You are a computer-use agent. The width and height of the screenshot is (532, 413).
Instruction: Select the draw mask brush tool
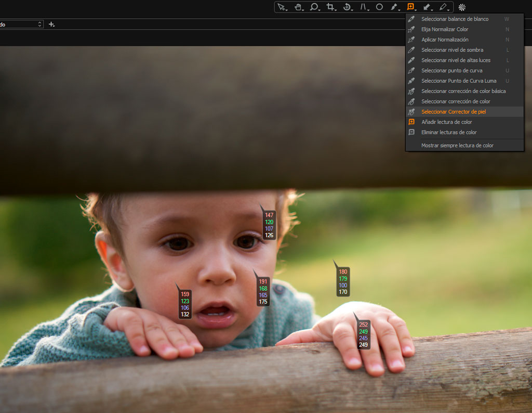click(394, 7)
